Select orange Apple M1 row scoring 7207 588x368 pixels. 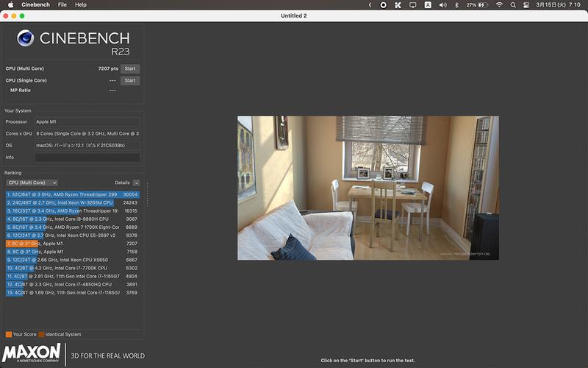(x=73, y=244)
